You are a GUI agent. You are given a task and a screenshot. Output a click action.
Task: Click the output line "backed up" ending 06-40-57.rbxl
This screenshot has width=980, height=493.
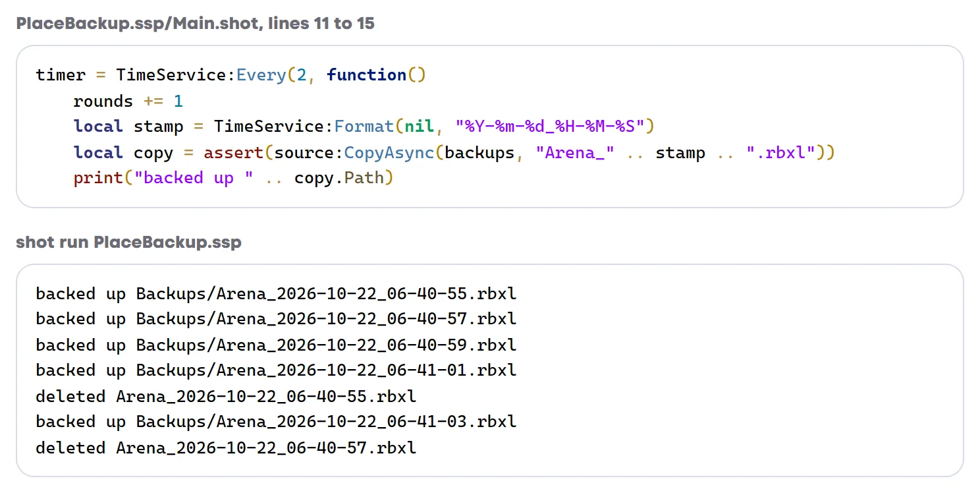276,320
